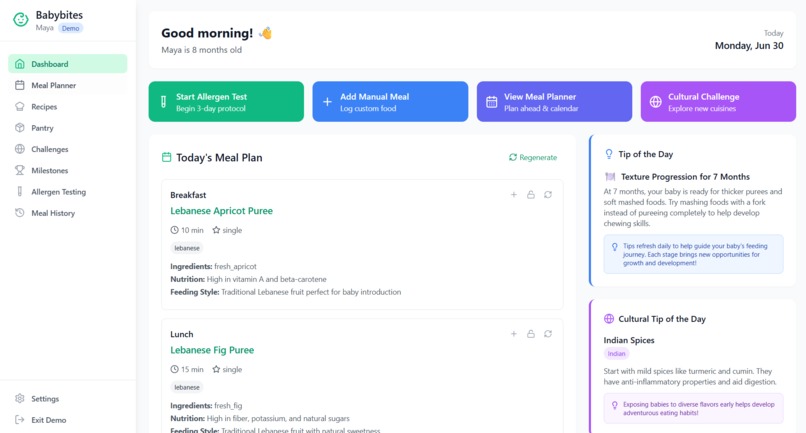Click the Allergen Testing test tube icon in sidebar

20,192
